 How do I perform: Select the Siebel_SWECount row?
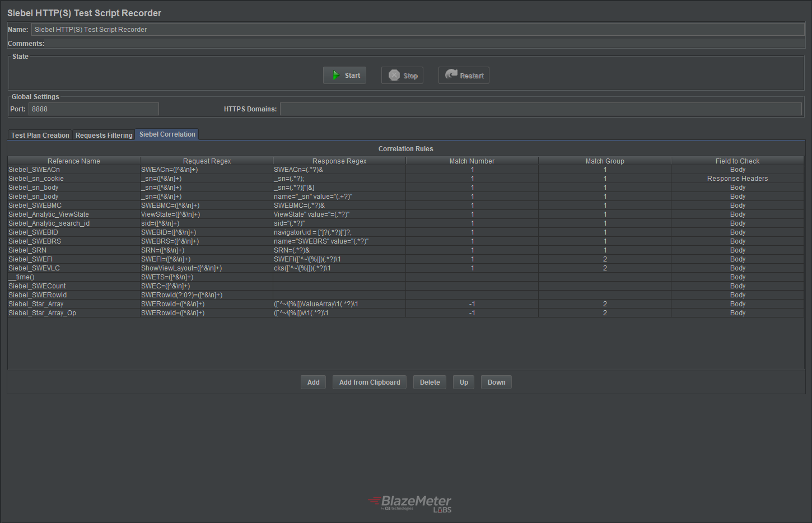406,286
